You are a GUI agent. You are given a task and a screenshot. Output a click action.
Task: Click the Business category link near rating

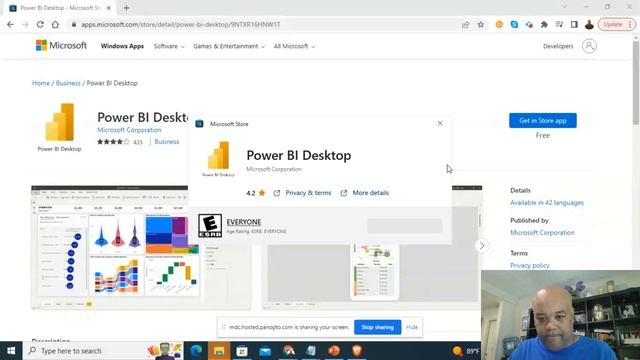tap(167, 142)
